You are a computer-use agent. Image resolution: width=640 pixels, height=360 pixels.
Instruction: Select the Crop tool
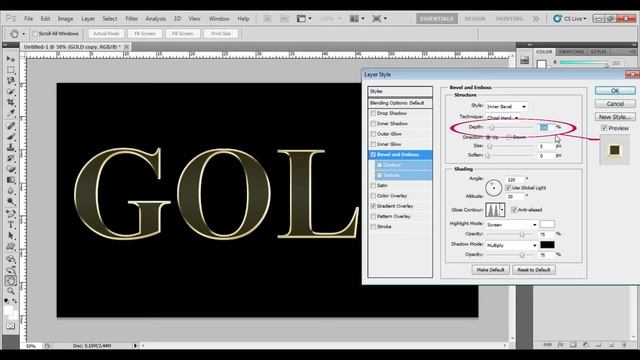11,102
